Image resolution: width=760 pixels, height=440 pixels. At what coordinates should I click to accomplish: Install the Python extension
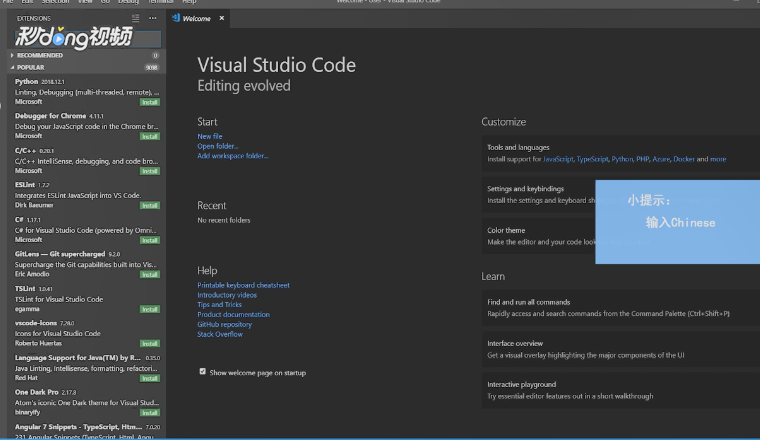point(150,102)
